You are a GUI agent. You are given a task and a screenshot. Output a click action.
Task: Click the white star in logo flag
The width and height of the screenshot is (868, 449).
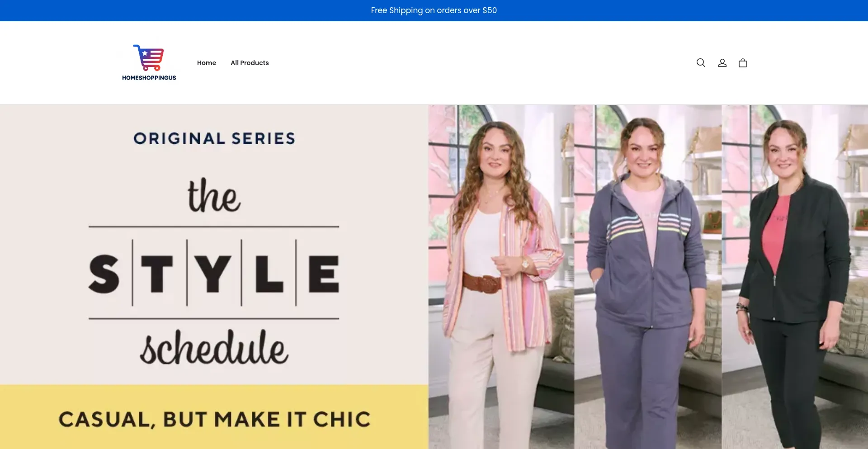(x=145, y=53)
